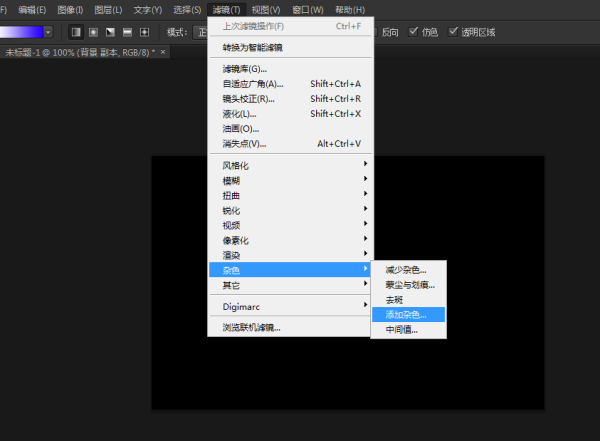The image size is (600, 441).
Task: Enable the 反向 checkbox
Action: [x=379, y=32]
